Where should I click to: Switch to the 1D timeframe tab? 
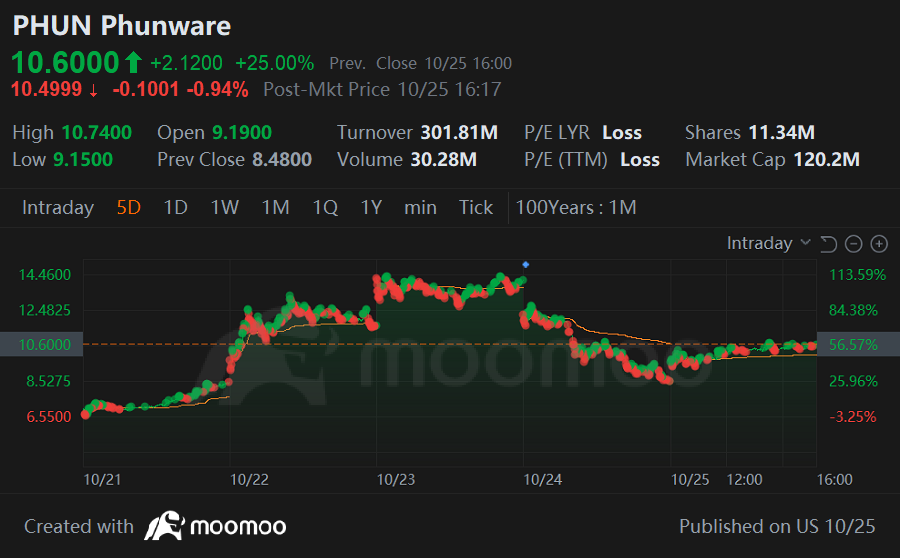[176, 207]
